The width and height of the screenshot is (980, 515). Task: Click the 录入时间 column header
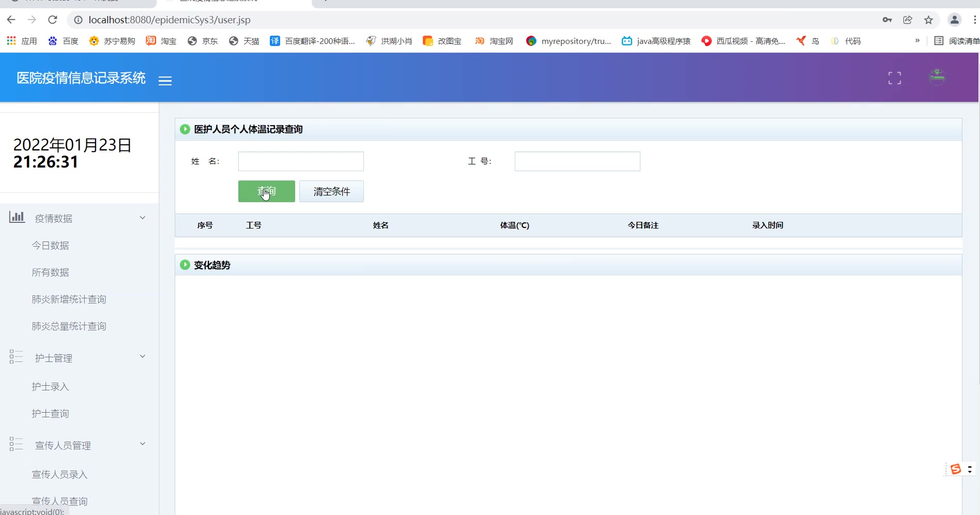(x=768, y=225)
